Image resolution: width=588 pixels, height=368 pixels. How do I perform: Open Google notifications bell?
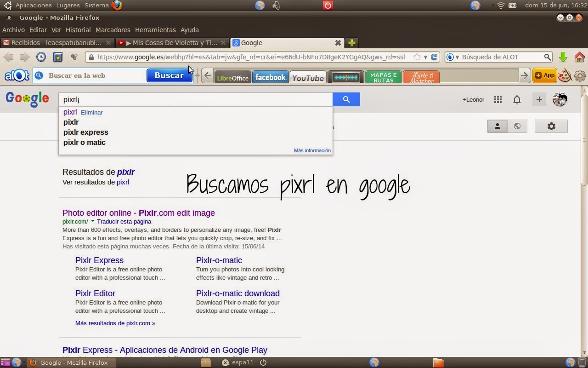click(x=517, y=99)
